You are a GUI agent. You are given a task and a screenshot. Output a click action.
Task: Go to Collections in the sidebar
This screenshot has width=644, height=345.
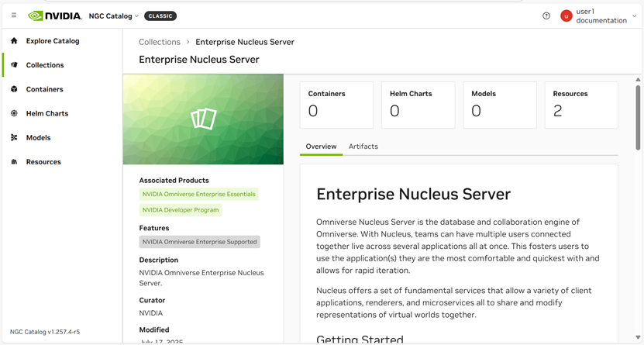pos(45,65)
